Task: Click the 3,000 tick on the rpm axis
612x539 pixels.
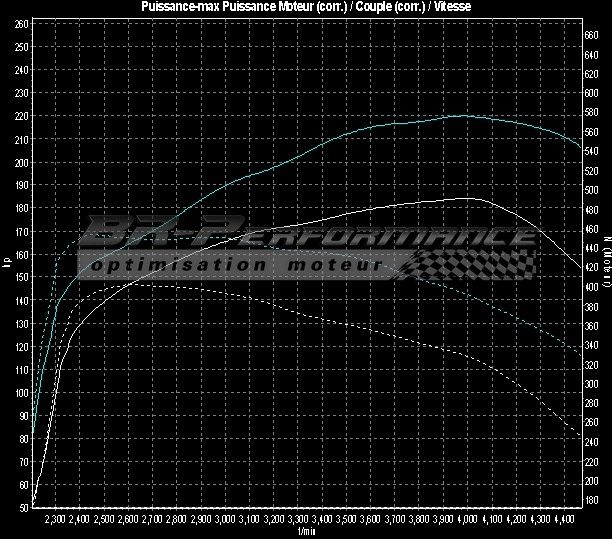Action: [x=225, y=520]
